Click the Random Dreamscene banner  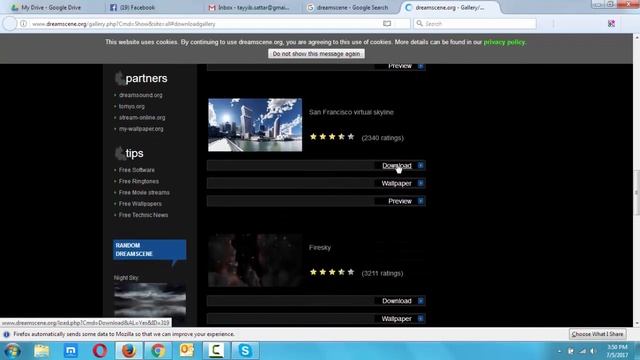149,249
